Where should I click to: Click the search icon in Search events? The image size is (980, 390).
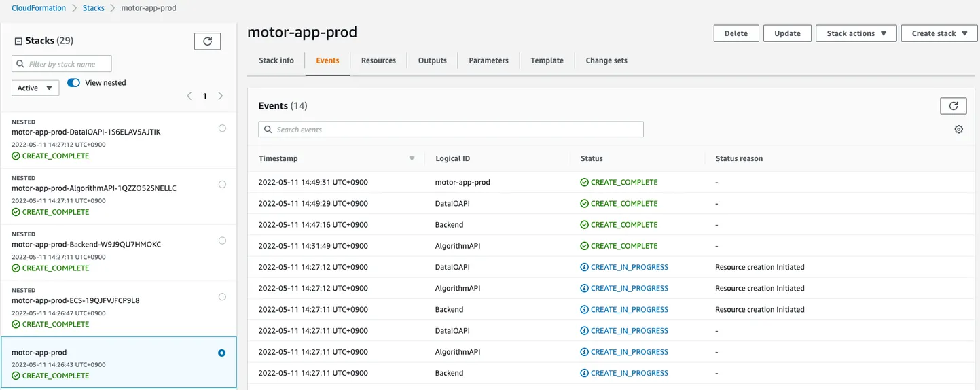tap(268, 130)
